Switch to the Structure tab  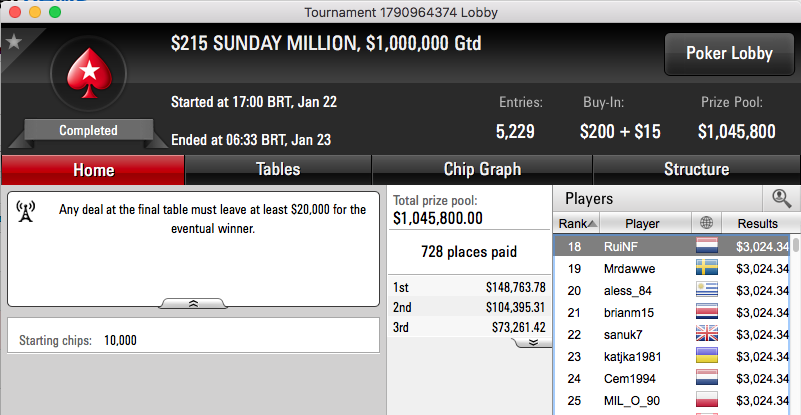click(696, 170)
